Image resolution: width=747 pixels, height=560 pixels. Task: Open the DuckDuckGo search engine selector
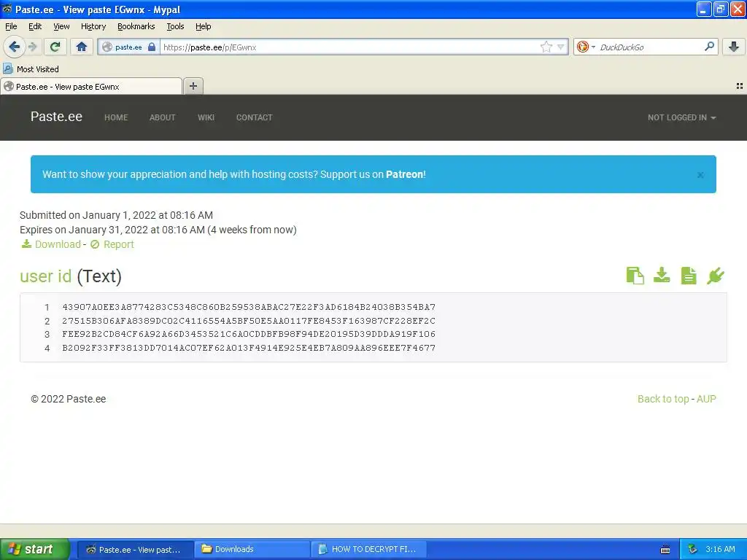[x=586, y=47]
